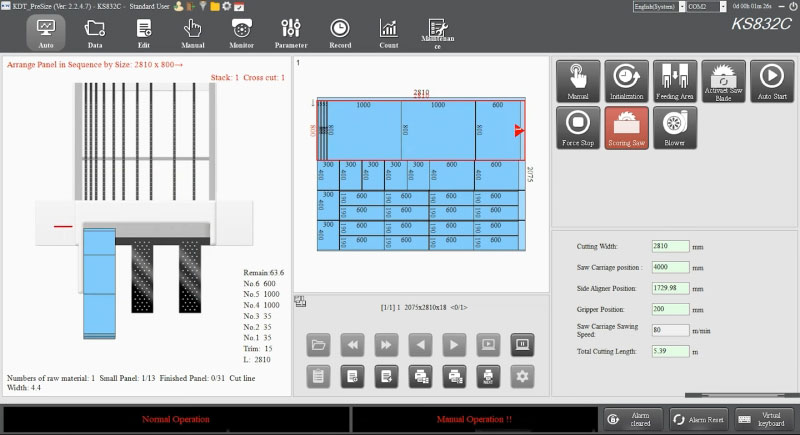Toggle the pause simulation screen button
Screen dimensions: 800x435
point(520,345)
